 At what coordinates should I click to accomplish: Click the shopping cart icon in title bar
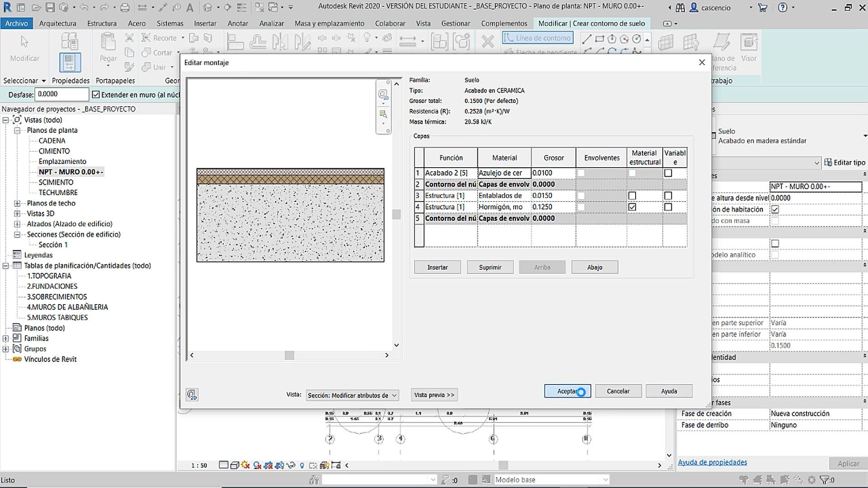point(763,8)
